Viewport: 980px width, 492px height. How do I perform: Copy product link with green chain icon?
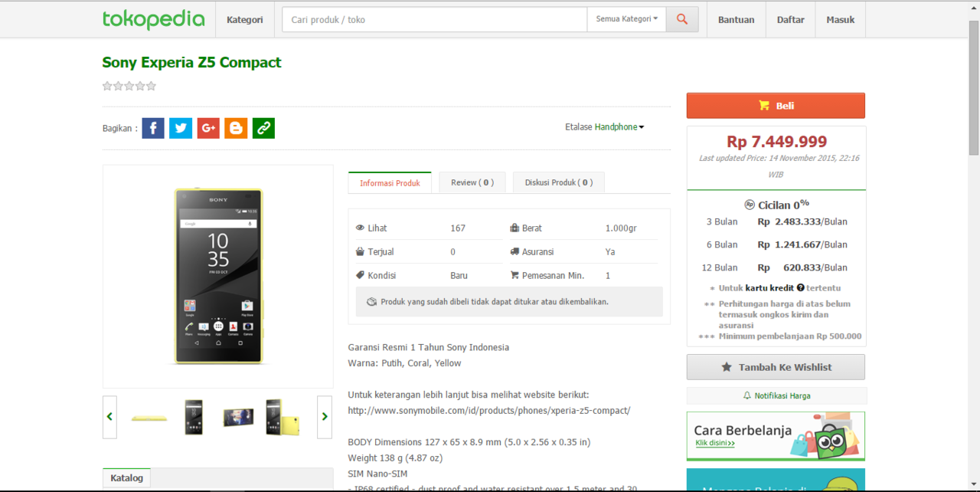pos(263,128)
